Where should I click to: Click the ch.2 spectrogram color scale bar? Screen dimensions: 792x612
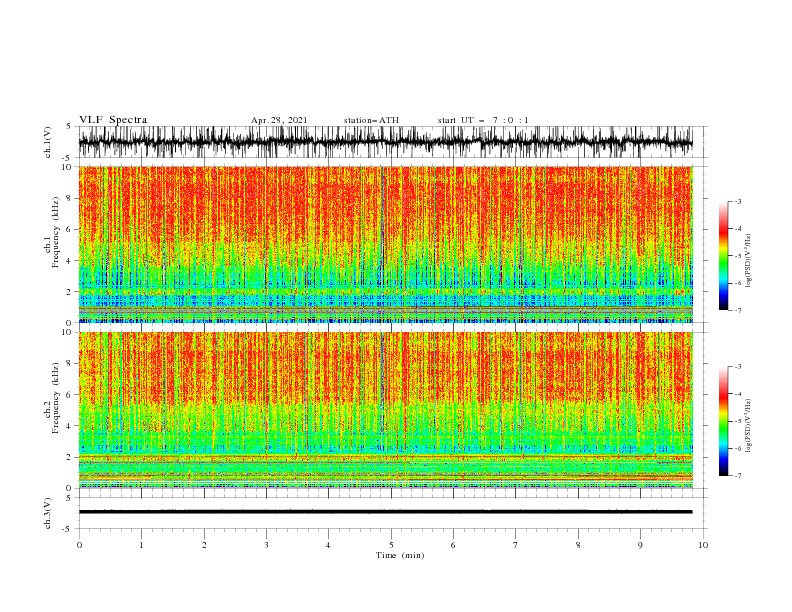(723, 421)
